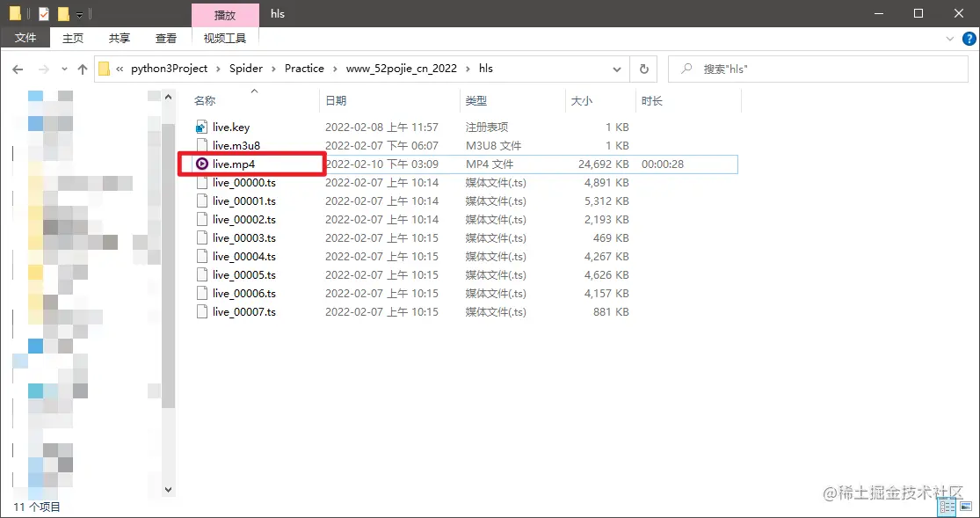
Task: Go back with the left arrow
Action: (18, 69)
